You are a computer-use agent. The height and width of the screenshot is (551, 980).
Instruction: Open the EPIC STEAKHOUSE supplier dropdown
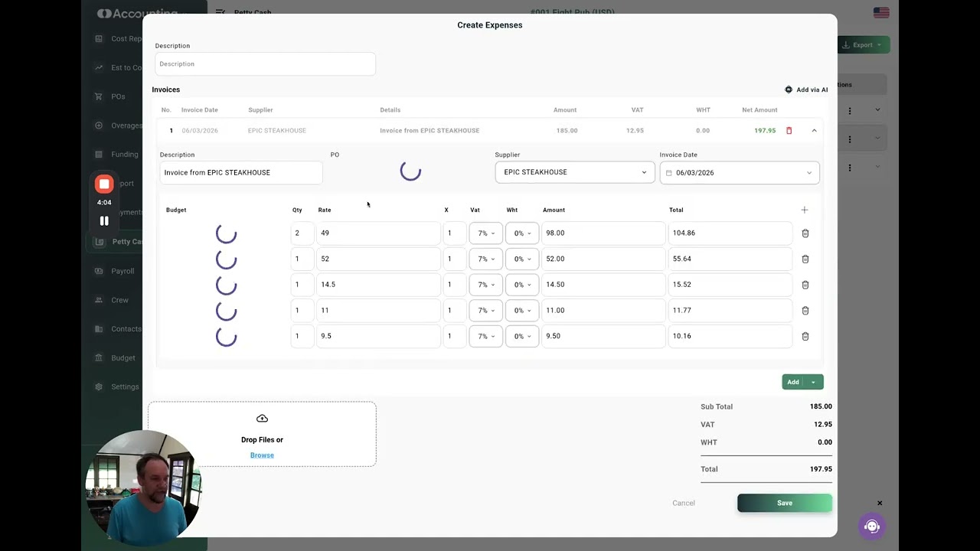pyautogui.click(x=575, y=172)
